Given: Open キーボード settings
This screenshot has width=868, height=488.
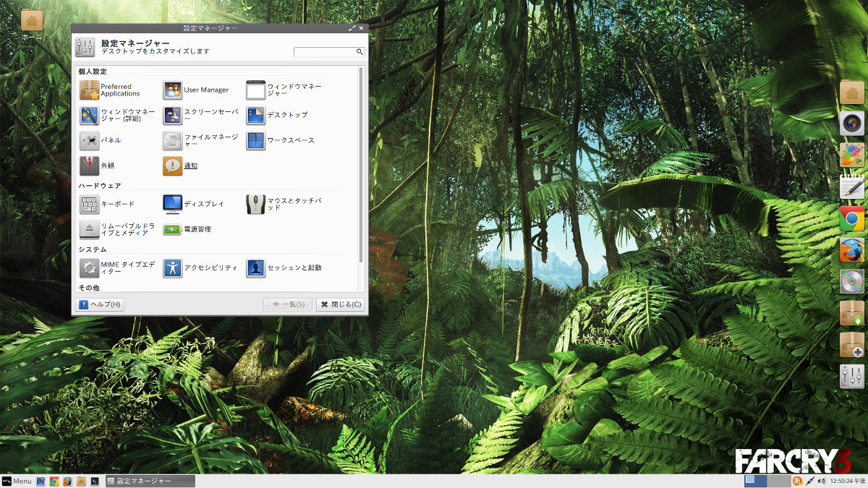Looking at the screenshot, I should [108, 205].
